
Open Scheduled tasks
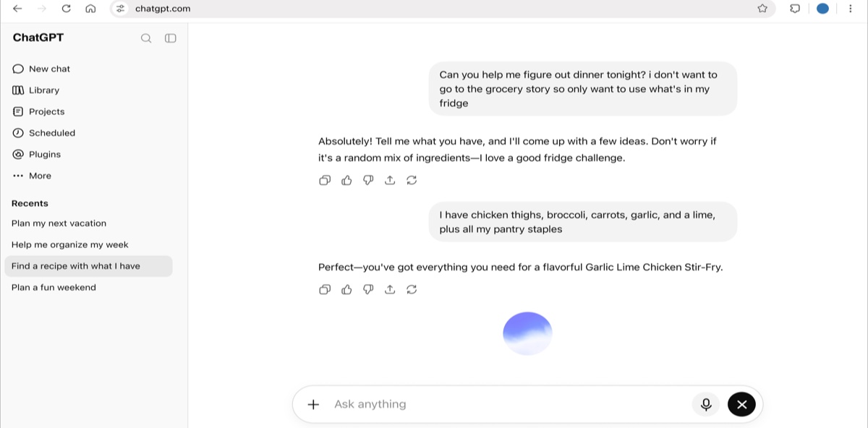click(x=43, y=133)
